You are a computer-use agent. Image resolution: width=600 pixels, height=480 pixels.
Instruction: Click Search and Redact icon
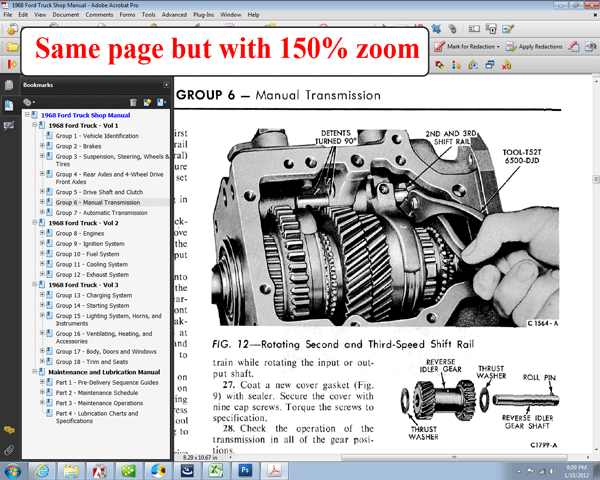590,47
